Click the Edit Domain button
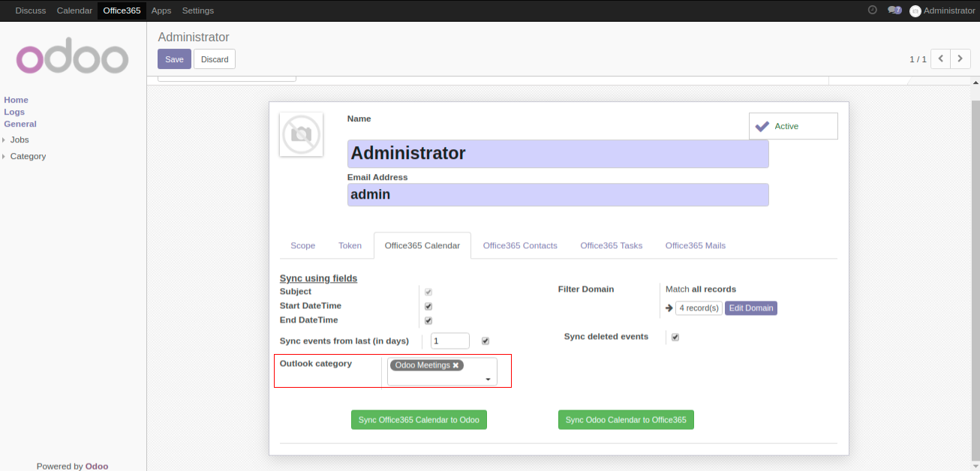The width and height of the screenshot is (980, 471). (750, 308)
